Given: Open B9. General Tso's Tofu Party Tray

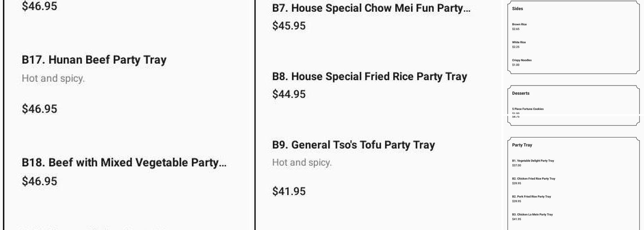Looking at the screenshot, I should click(x=353, y=145).
